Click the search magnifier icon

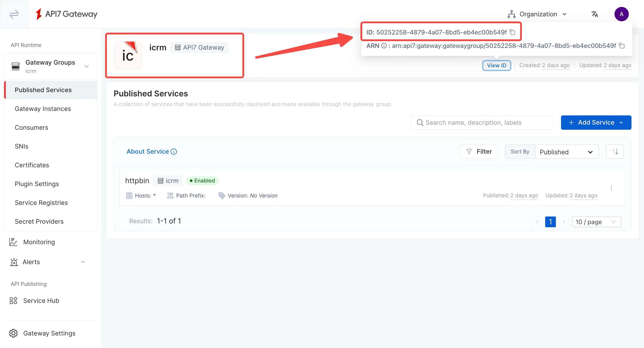tap(420, 123)
